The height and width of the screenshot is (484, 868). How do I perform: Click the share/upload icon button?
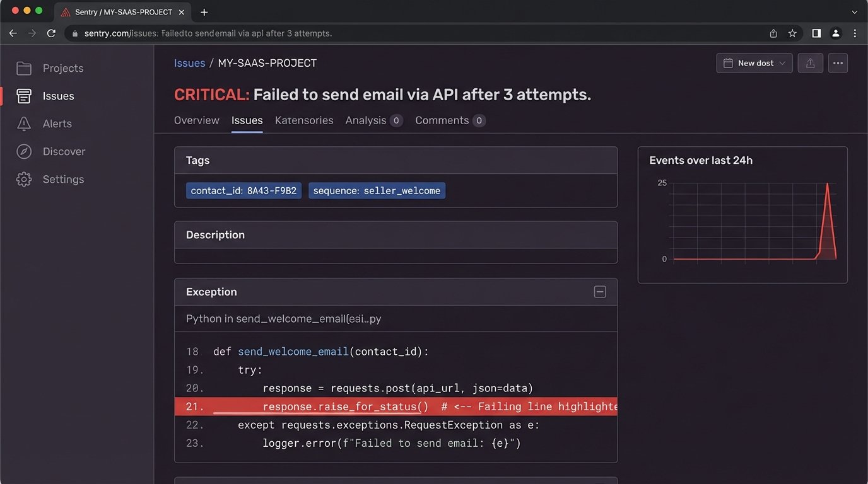point(811,63)
